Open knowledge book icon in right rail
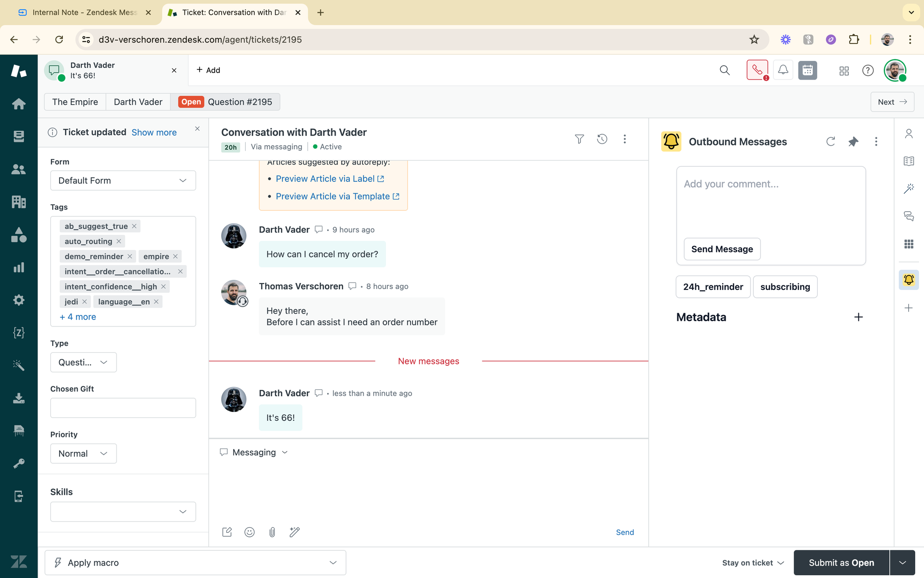924x578 pixels. point(909,161)
